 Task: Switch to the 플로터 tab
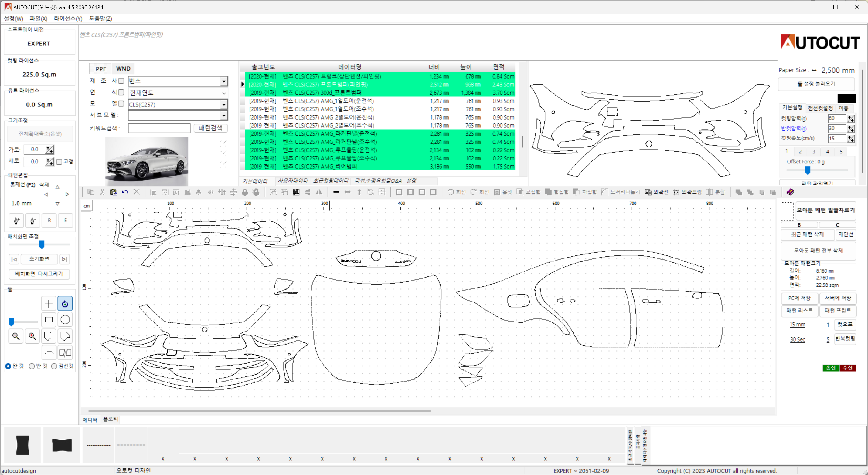[110, 419]
